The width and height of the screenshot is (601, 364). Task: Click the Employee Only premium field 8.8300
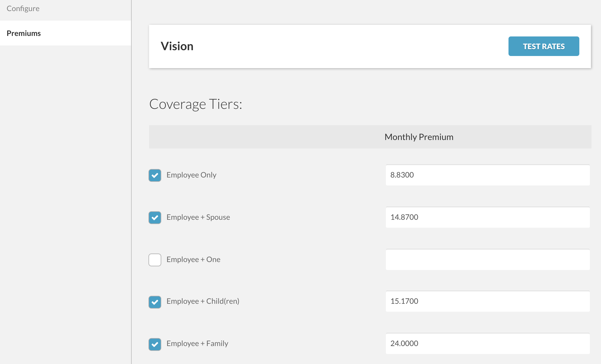click(x=488, y=175)
